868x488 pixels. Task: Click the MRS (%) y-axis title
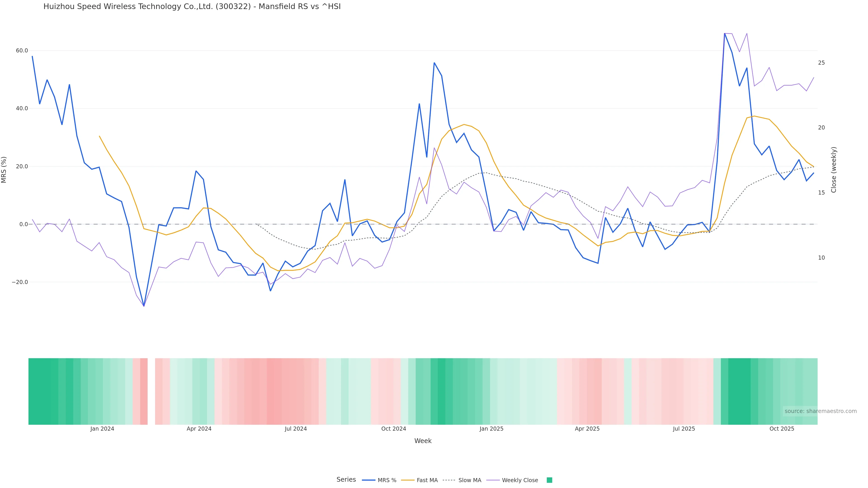click(4, 170)
